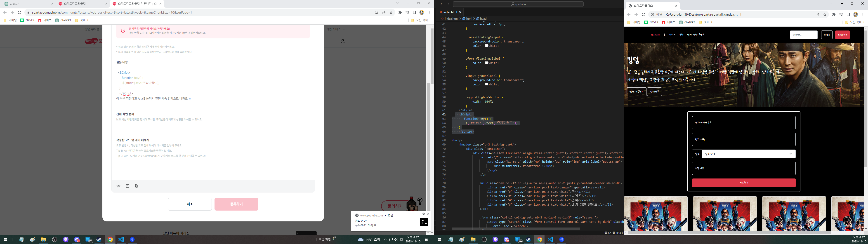
Task: Switch to the second 스파르타코딩클럽 tab
Action: 83,4
